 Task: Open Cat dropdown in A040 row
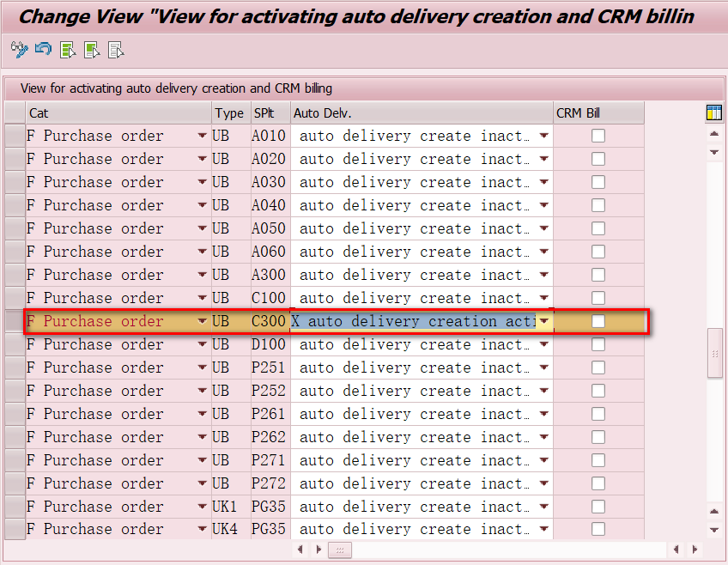click(202, 205)
